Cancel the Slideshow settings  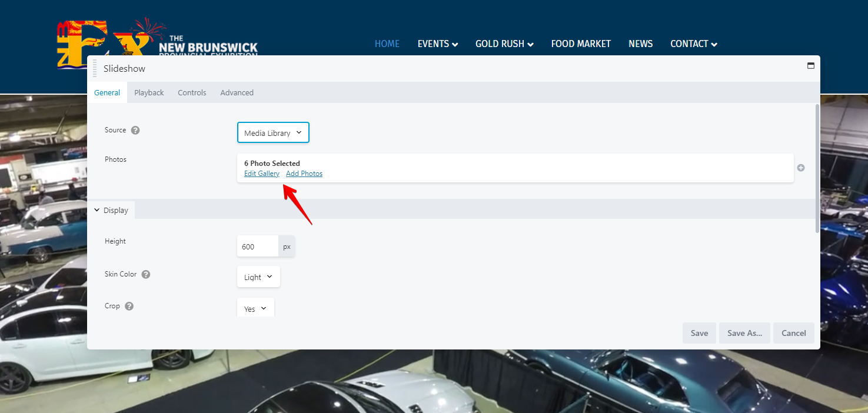(x=794, y=333)
